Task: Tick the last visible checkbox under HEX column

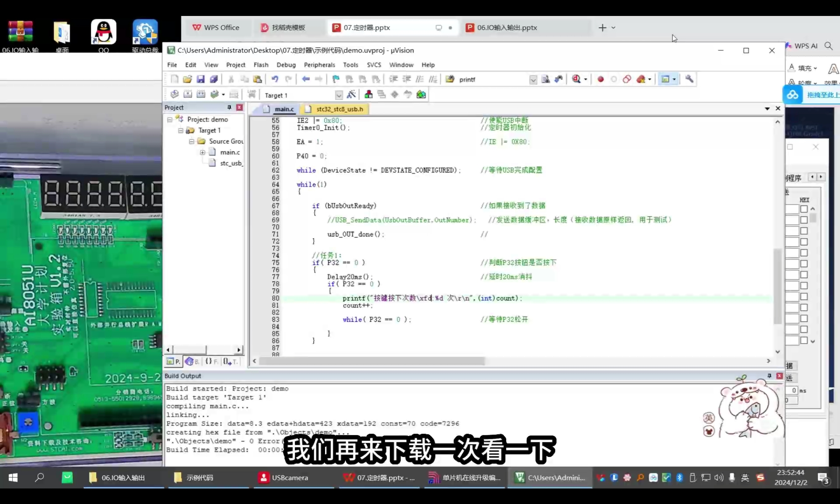Action: pyautogui.click(x=804, y=341)
